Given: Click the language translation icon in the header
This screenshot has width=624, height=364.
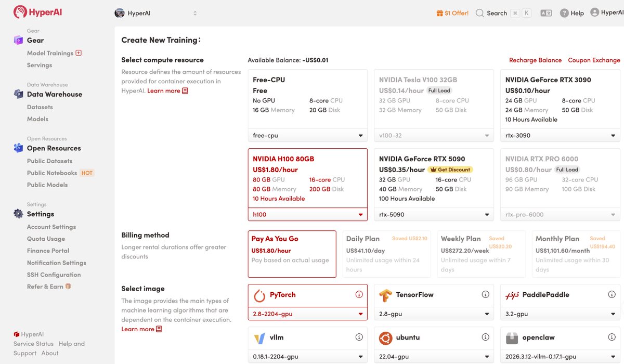Looking at the screenshot, I should click(x=546, y=13).
